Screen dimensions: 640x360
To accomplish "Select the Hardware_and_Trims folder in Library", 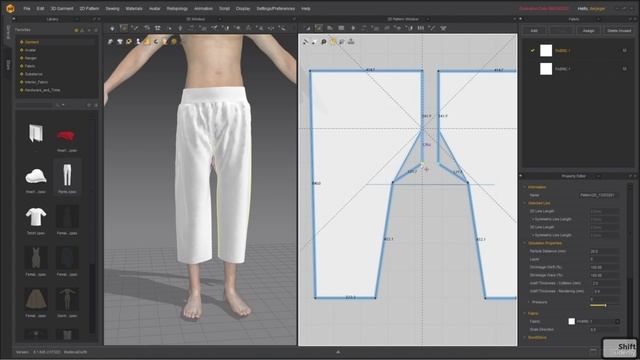I will pos(42,90).
